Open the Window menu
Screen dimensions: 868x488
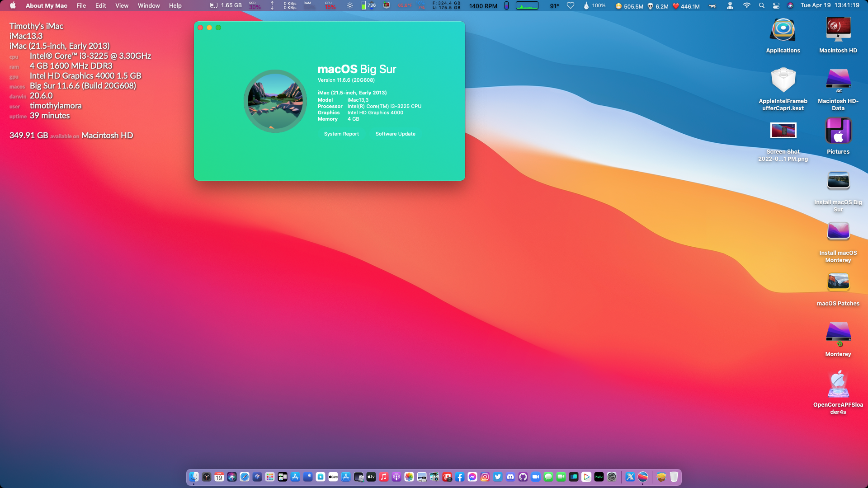148,5
